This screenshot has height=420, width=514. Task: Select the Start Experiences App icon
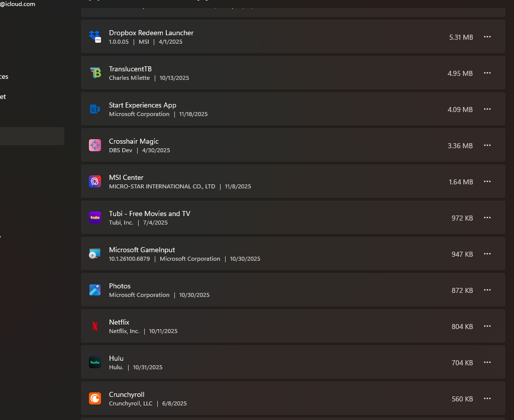click(x=95, y=109)
